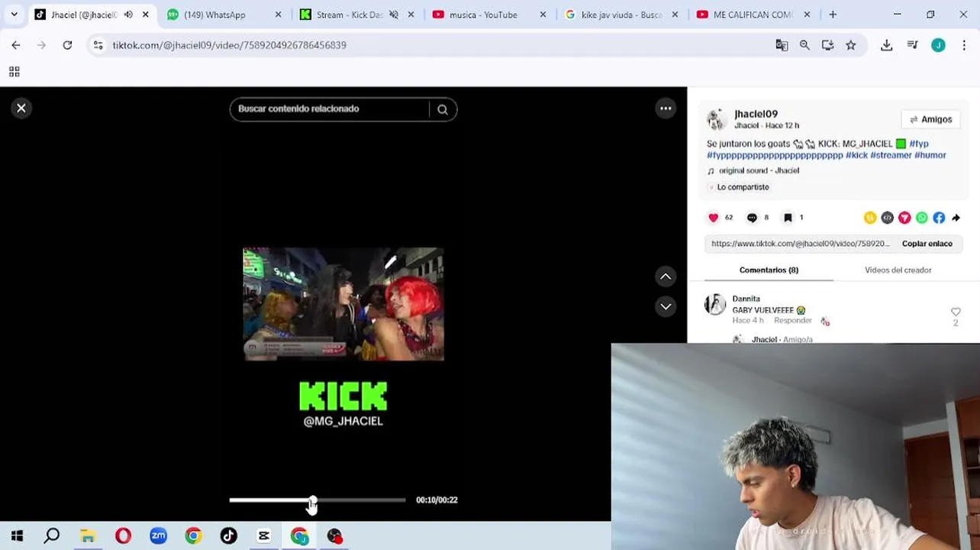Open the tab search dropdown
980x550 pixels.
coord(14,15)
